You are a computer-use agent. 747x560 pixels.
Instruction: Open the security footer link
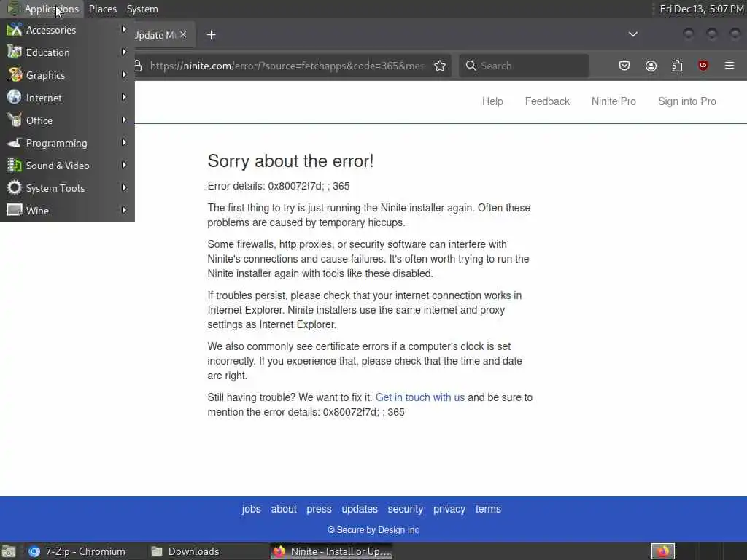coord(406,509)
